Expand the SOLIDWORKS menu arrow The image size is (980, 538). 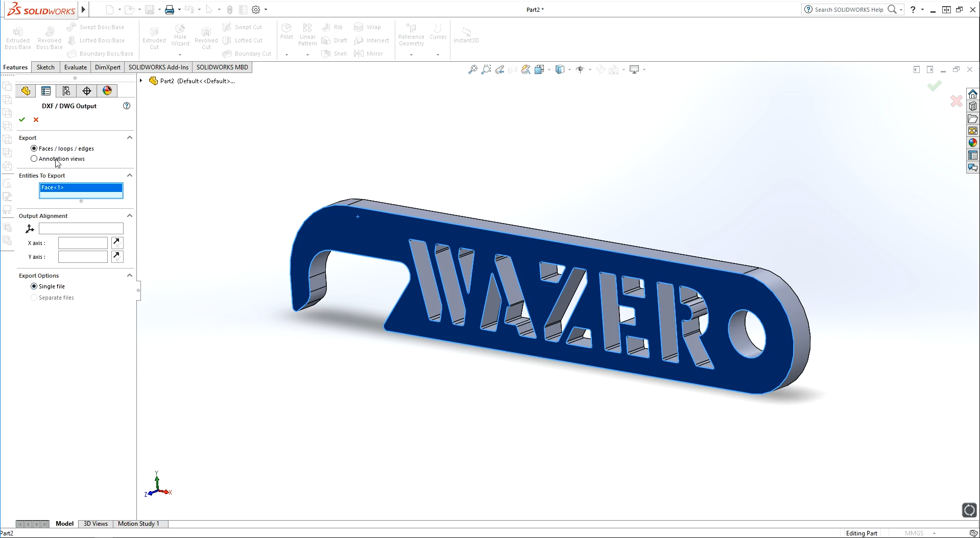pyautogui.click(x=83, y=10)
